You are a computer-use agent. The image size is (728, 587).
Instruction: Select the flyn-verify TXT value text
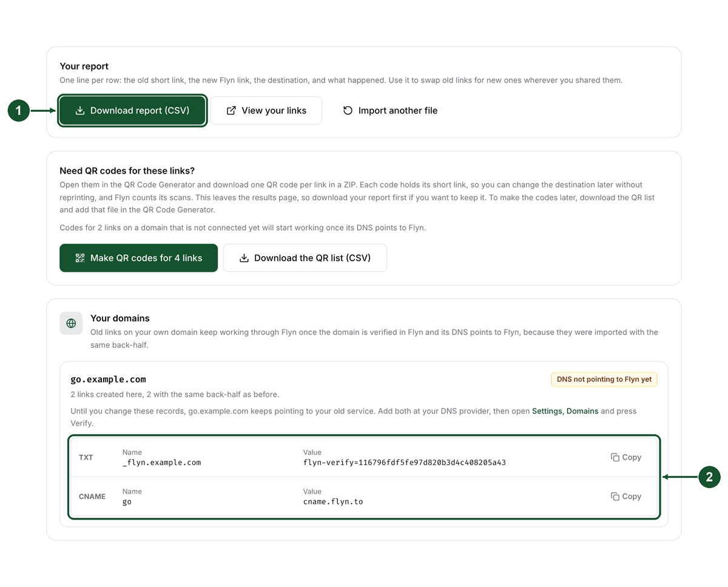405,463
